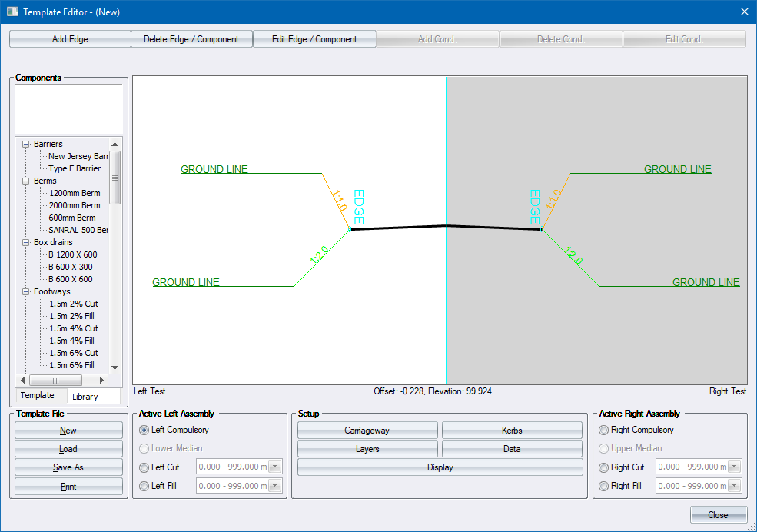Click the component tree horizontal scrollbar thumb
Viewport: 757px width, 532px height.
tap(56, 381)
